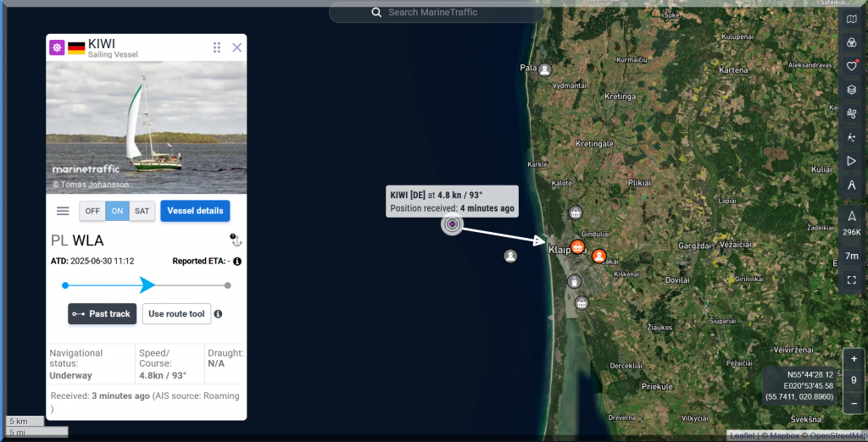Click the play playback icon in toolbar

tap(852, 161)
